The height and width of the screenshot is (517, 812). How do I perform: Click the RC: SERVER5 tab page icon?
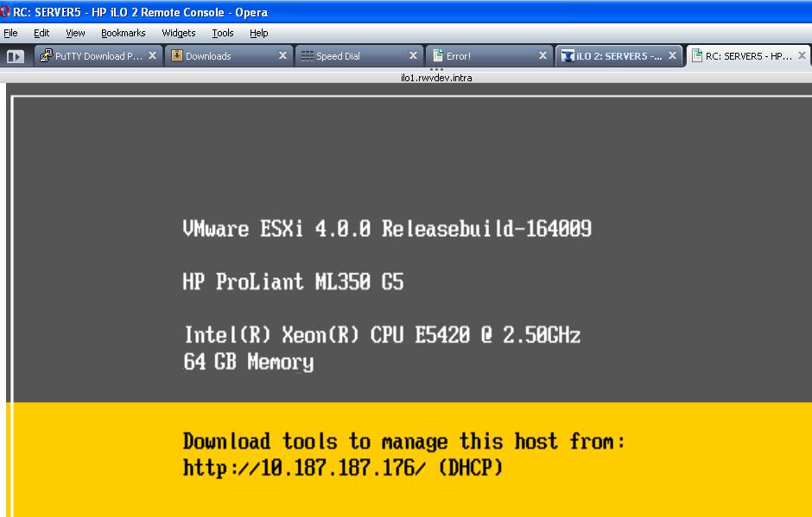[x=697, y=56]
